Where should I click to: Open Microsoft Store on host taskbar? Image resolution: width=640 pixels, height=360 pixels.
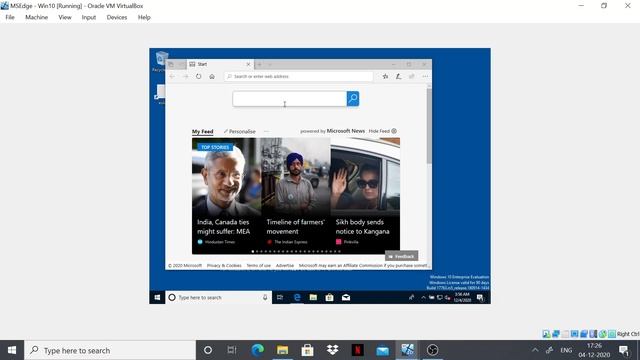tap(307, 350)
